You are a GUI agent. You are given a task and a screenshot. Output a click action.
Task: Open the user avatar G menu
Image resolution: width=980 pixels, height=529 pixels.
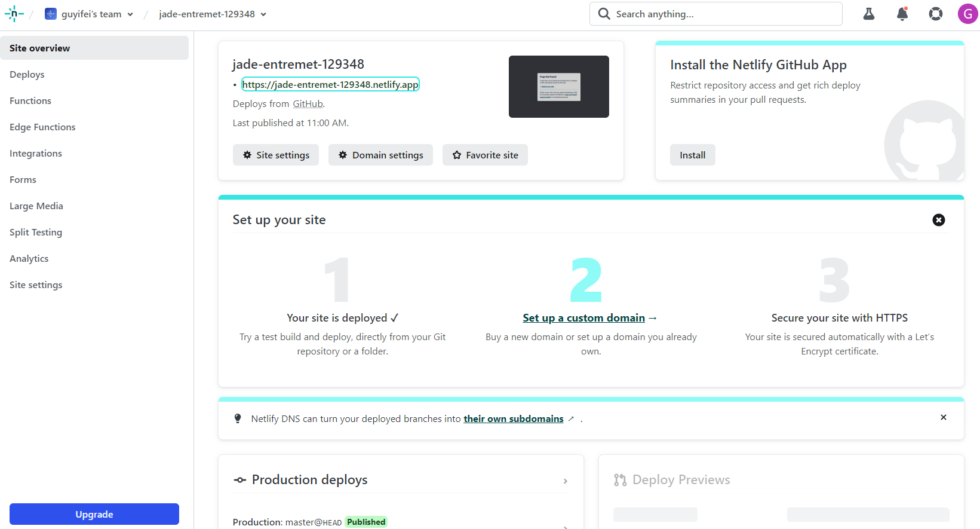967,14
